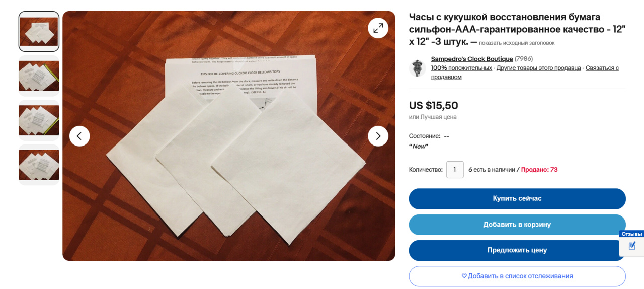Click the main product photo

tap(229, 136)
